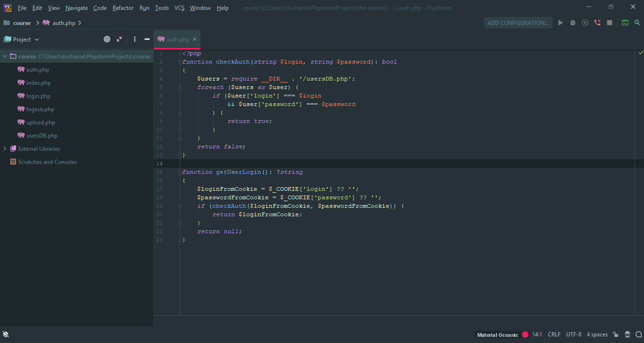Close the auth.php editor tab
Screen dimensions: 644x343
195,39
